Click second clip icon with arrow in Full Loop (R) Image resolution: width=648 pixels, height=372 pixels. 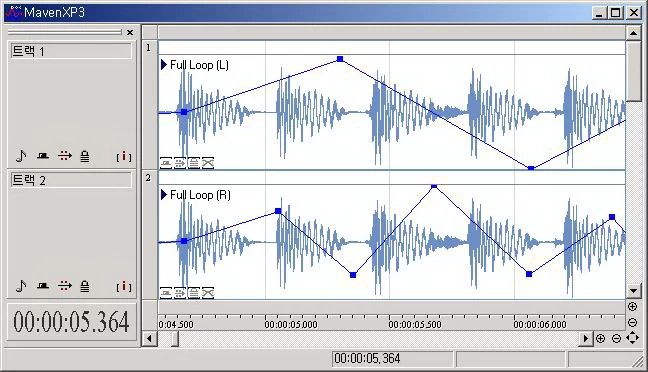[x=180, y=293]
